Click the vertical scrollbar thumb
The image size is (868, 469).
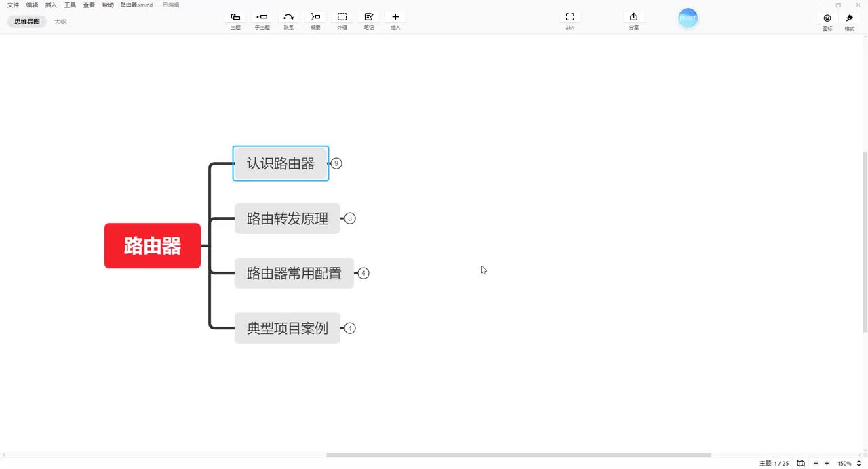click(865, 242)
